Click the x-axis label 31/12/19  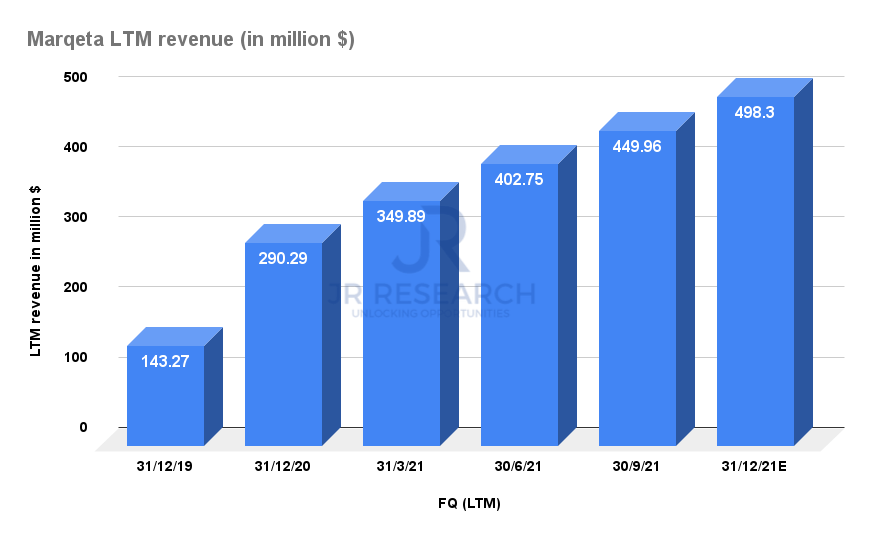pyautogui.click(x=164, y=466)
